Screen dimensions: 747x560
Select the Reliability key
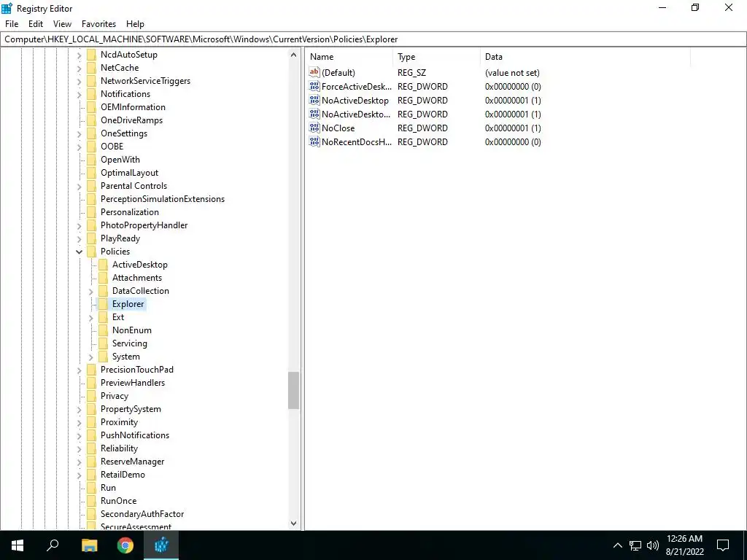(x=119, y=448)
